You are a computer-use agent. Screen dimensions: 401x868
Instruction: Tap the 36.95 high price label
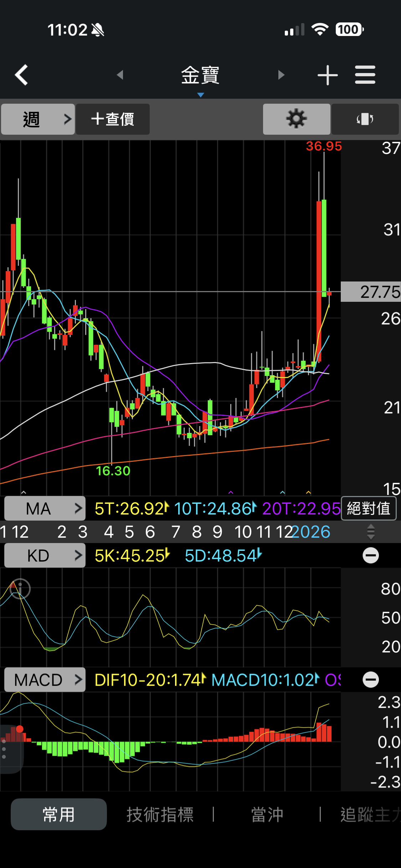324,146
